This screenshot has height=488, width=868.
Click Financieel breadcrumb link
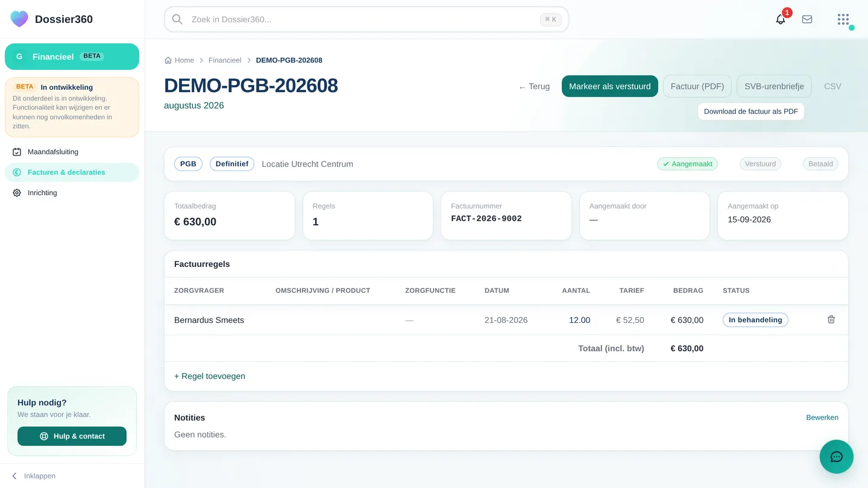click(x=225, y=60)
